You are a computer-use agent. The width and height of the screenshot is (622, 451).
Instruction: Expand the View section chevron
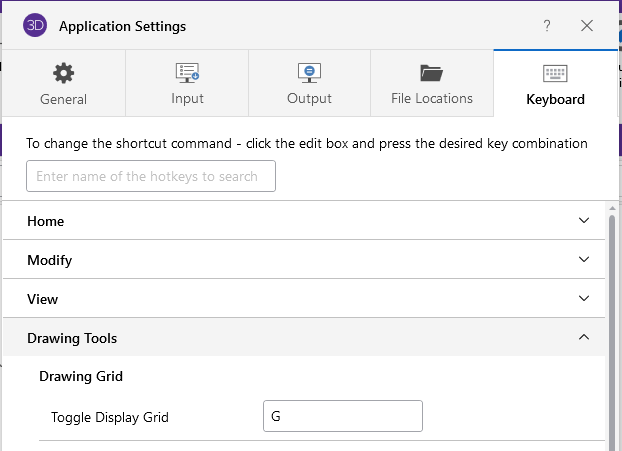point(584,299)
